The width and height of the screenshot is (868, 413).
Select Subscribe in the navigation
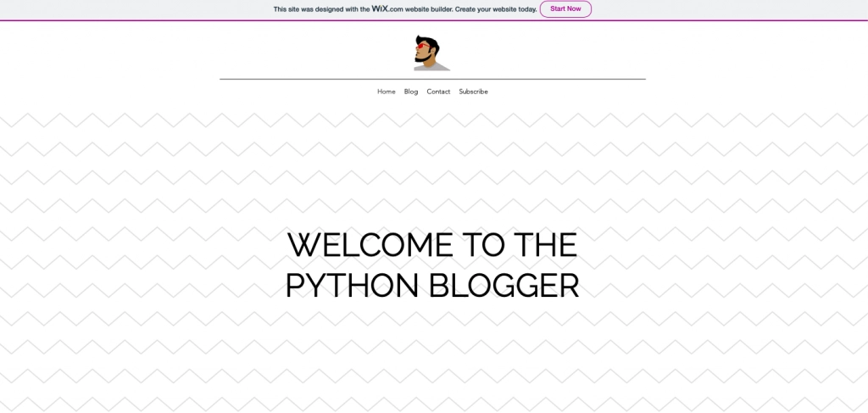pos(473,92)
